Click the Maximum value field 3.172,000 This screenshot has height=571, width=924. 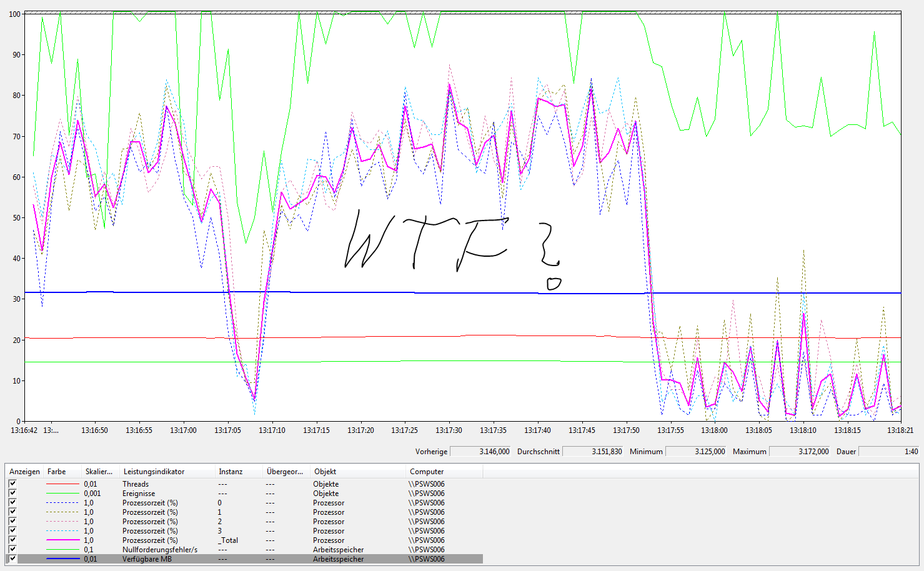(x=800, y=451)
